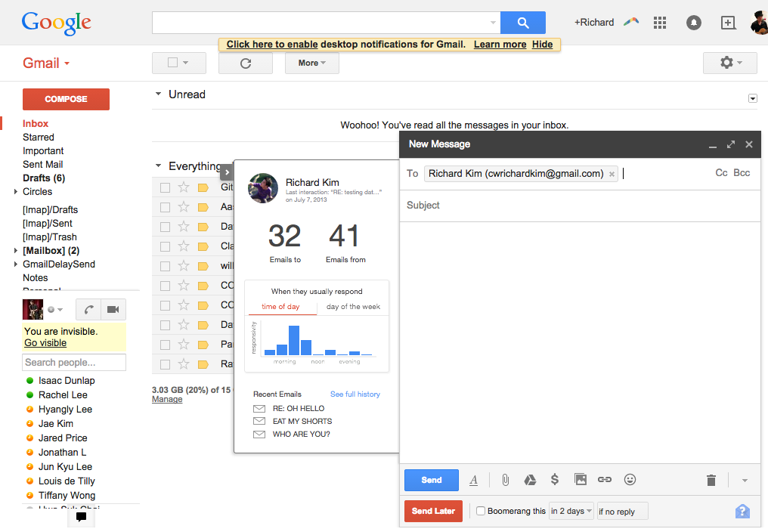Open the notifications bell icon
This screenshot has width=768, height=532.
pos(694,23)
